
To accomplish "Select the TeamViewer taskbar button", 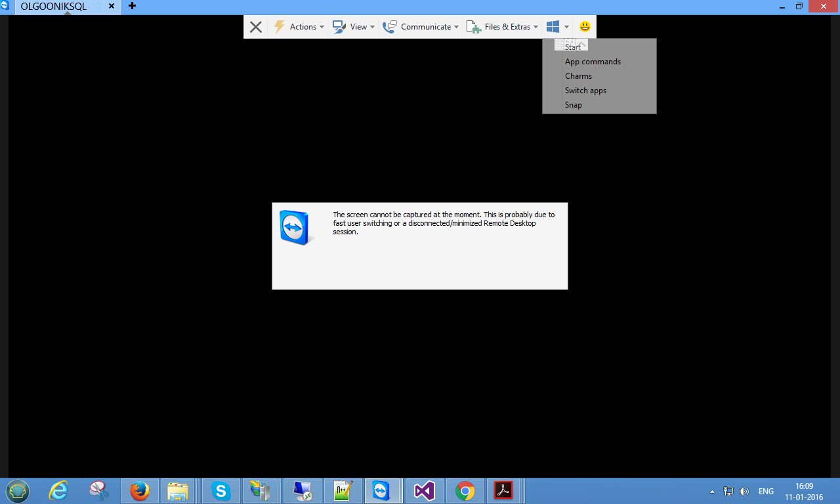I will 383,491.
